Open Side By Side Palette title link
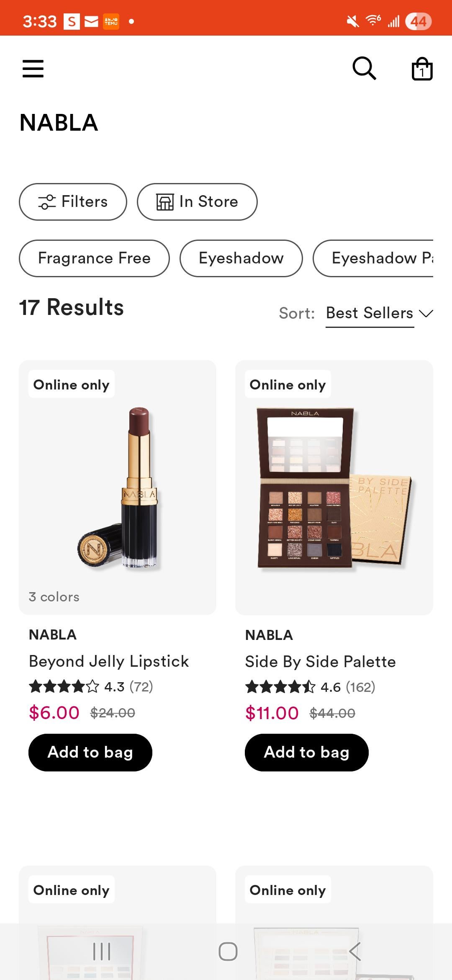The height and width of the screenshot is (980, 452). click(320, 662)
